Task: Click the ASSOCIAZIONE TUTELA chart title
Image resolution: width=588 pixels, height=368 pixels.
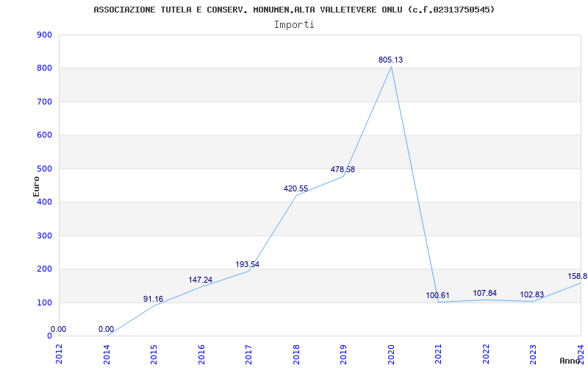Action: point(294,10)
